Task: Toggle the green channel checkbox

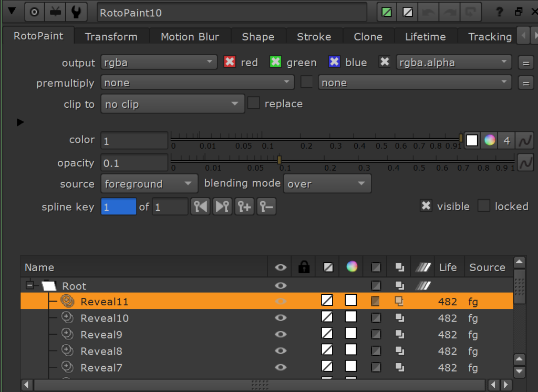Action: click(275, 62)
